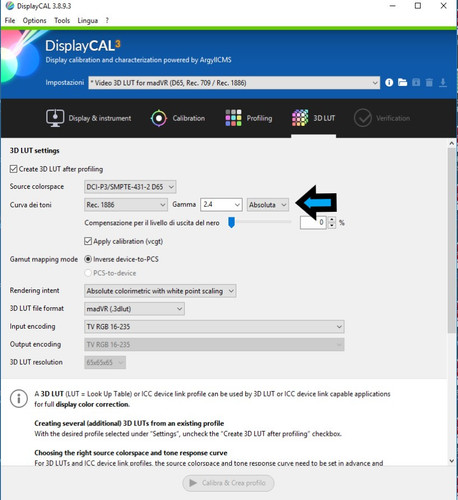Click scrollbar up arrow
This screenshot has width=458, height=500.
tap(452, 143)
